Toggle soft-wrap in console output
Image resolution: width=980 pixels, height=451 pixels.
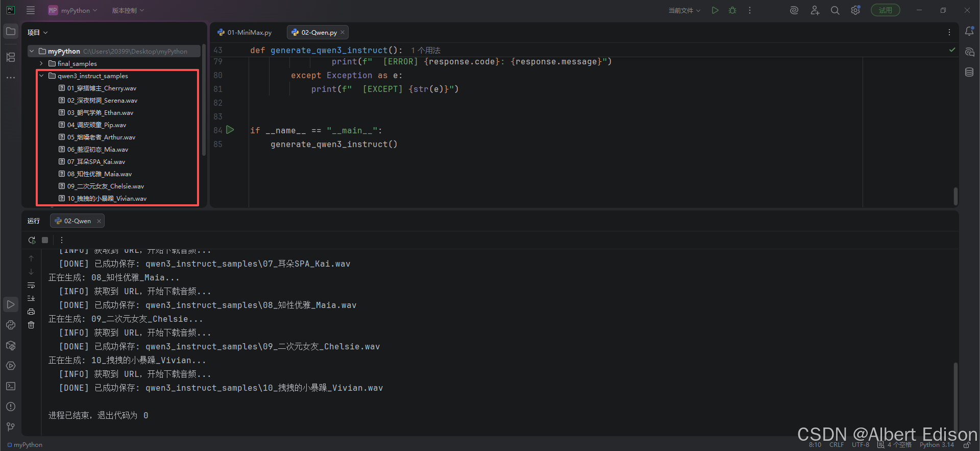pyautogui.click(x=31, y=285)
